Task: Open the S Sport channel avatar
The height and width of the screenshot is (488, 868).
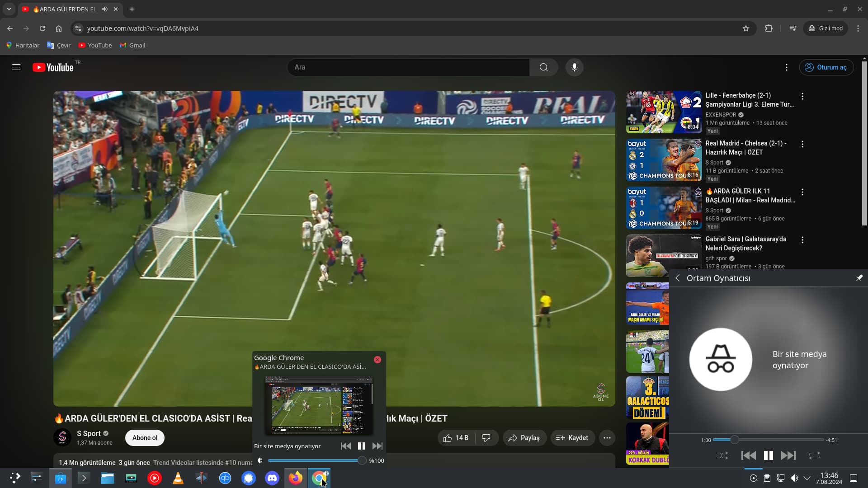Action: click(62, 437)
